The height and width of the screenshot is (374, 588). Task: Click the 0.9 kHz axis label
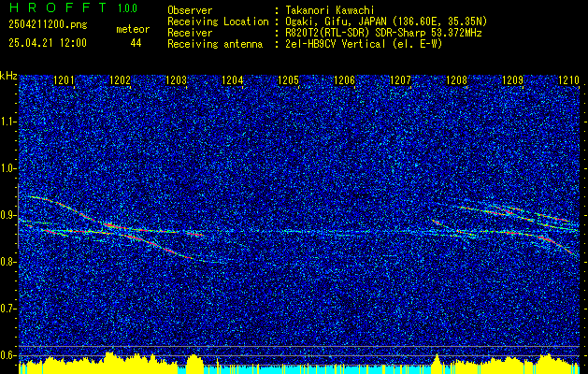[7, 215]
